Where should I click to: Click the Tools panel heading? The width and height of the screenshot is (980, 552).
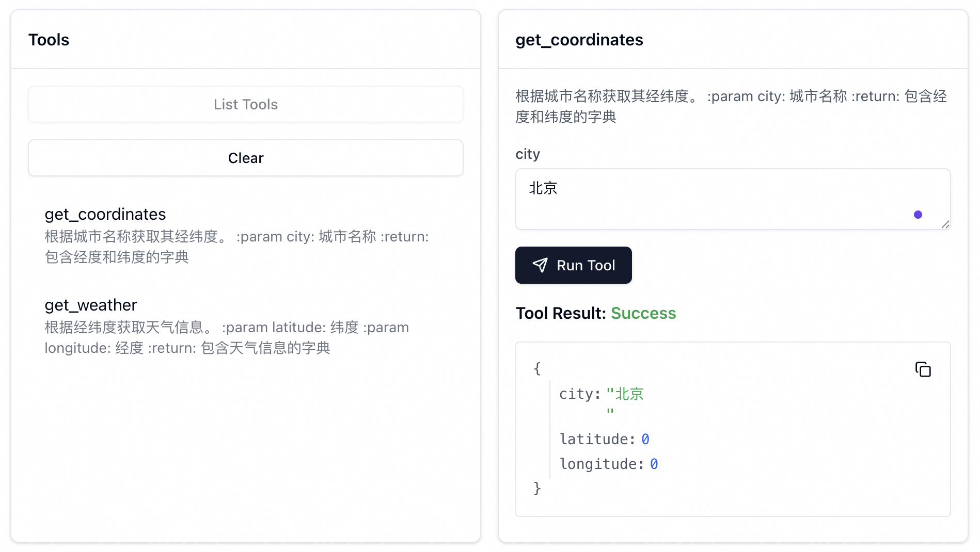click(x=49, y=40)
